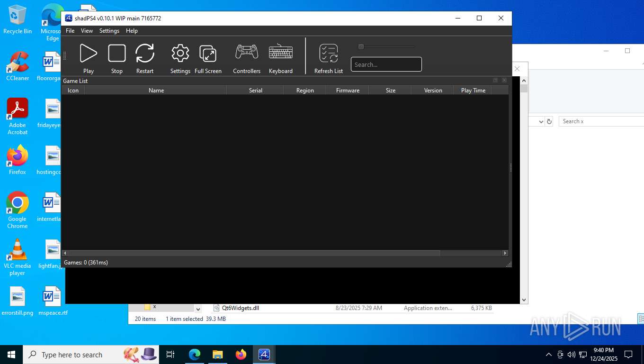Start the game with the Play icon
Image resolution: width=644 pixels, height=364 pixels.
coord(88,54)
